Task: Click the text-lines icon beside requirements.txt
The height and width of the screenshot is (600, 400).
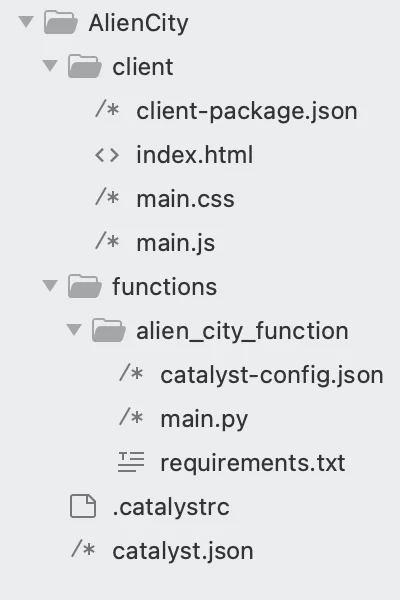Action: [131, 462]
